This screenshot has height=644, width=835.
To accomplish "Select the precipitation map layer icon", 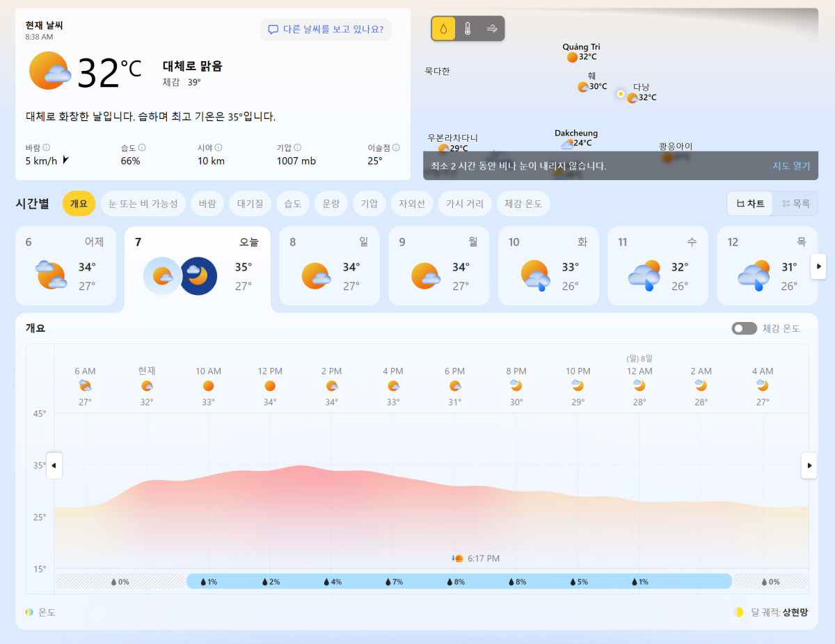I will (443, 29).
